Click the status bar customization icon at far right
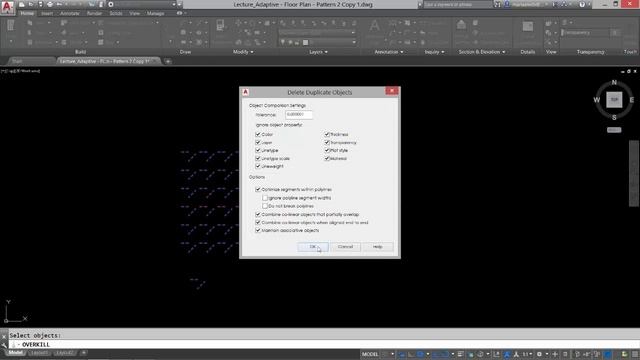Viewport: 640px width, 360px height. click(x=636, y=354)
